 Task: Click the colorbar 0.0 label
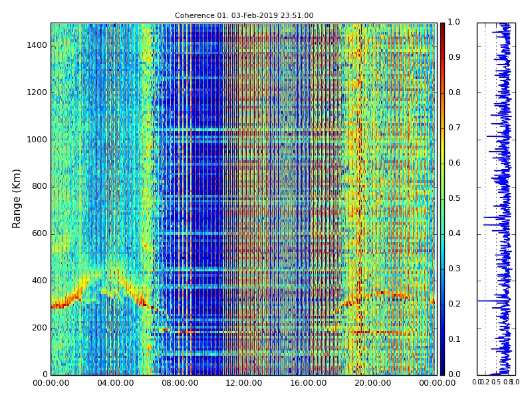454,374
